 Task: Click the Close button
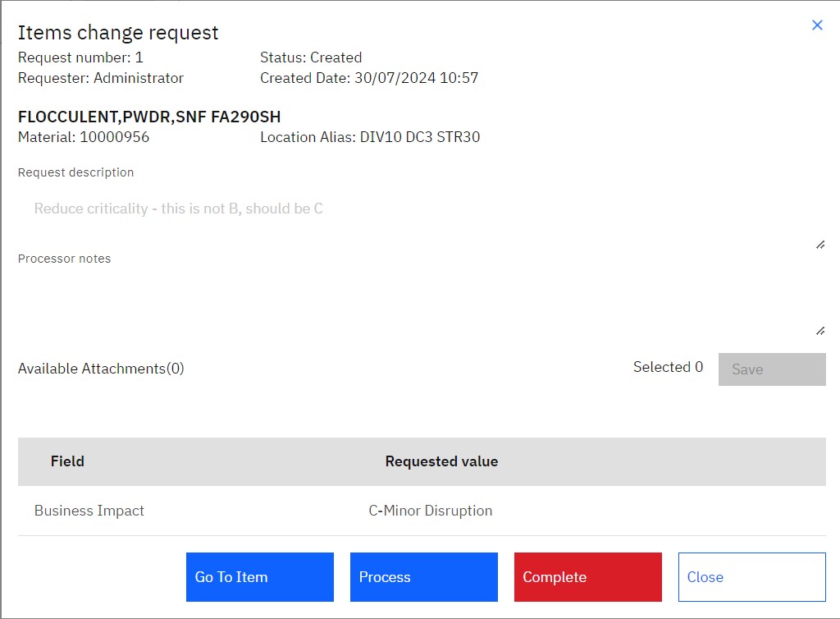751,577
